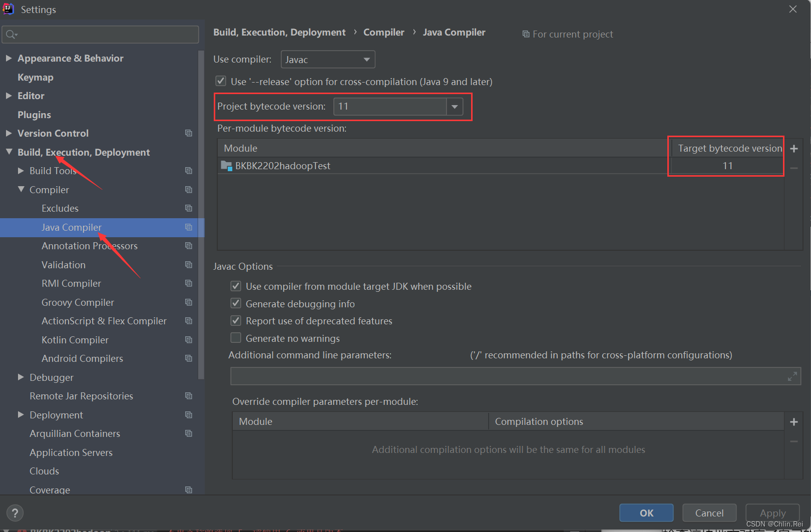Click the additional command line parameters field
Viewport: 811px width, 532px height.
coord(516,376)
